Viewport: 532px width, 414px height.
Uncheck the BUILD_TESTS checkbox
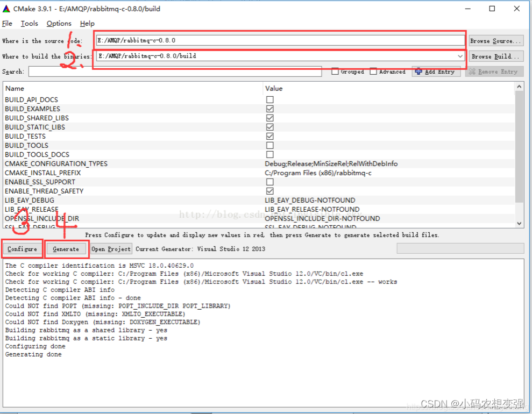click(269, 137)
